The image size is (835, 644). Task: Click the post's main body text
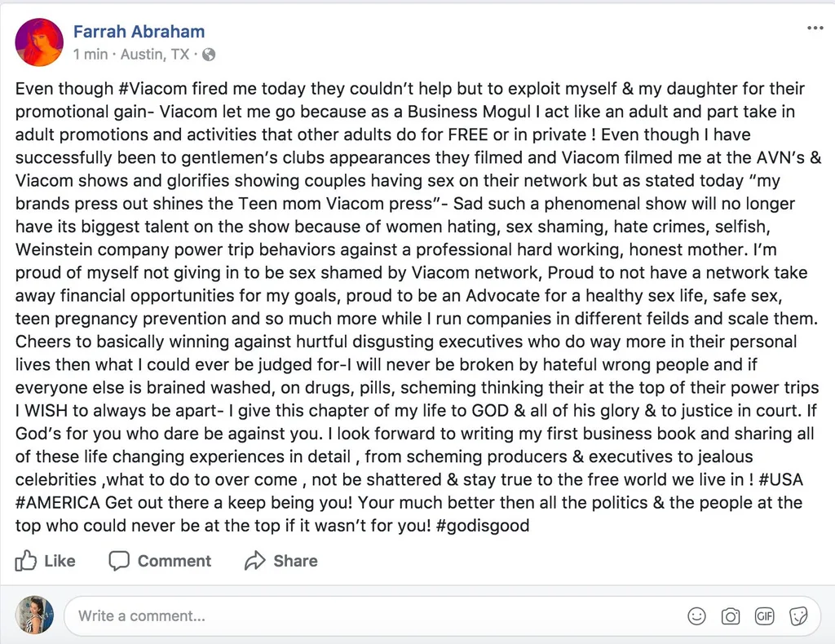pyautogui.click(x=417, y=307)
